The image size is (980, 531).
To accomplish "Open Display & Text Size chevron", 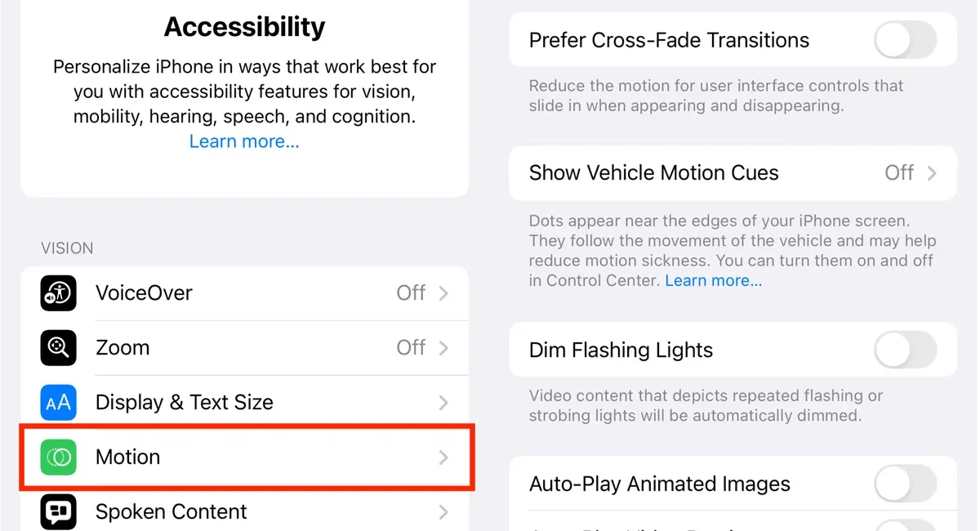I will pos(443,403).
